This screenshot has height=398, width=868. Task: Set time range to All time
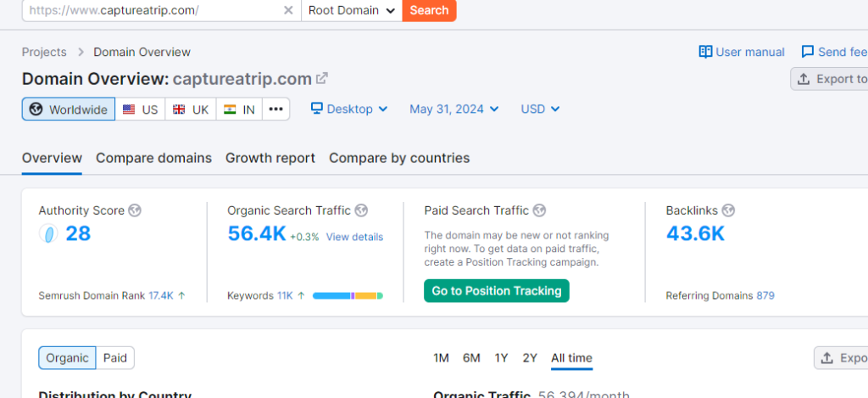pyautogui.click(x=571, y=358)
